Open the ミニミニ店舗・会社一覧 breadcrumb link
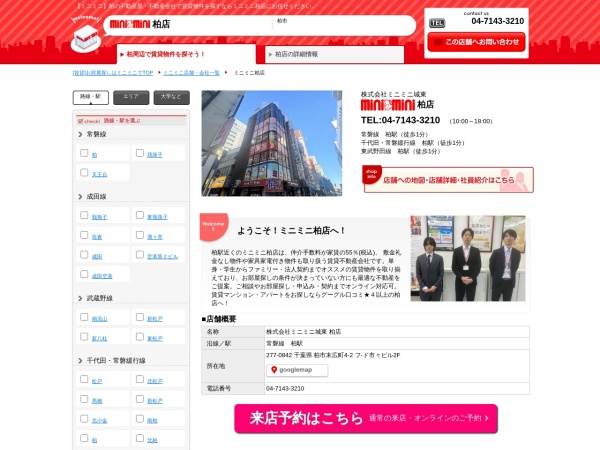This screenshot has width=600, height=450. (x=191, y=73)
